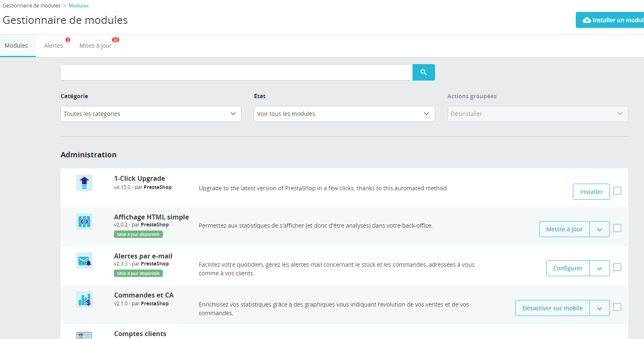The width and height of the screenshot is (644, 339).
Task: Click inside the module search field
Action: click(236, 72)
